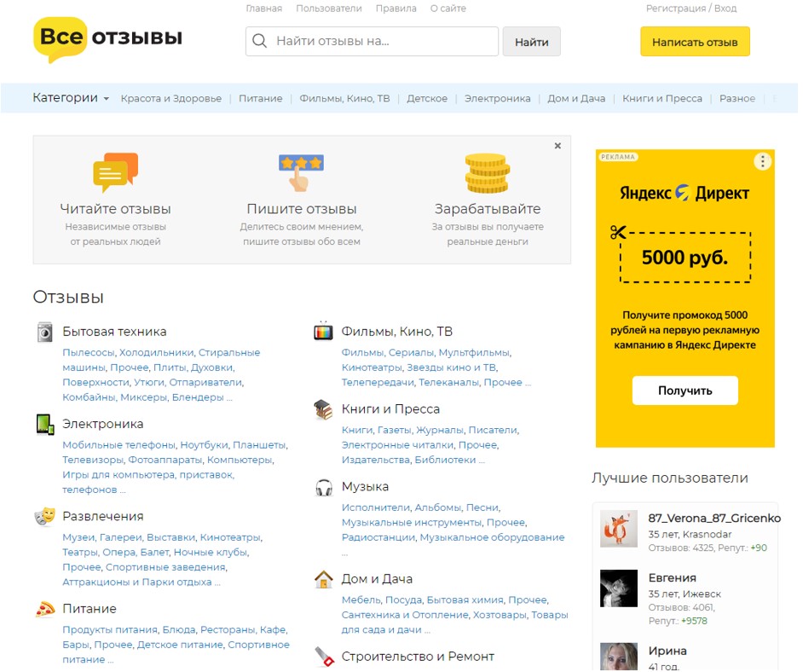Viewport: 803px width, 672px height.
Task: Click the Дом и Дача house icon
Action: tap(324, 579)
